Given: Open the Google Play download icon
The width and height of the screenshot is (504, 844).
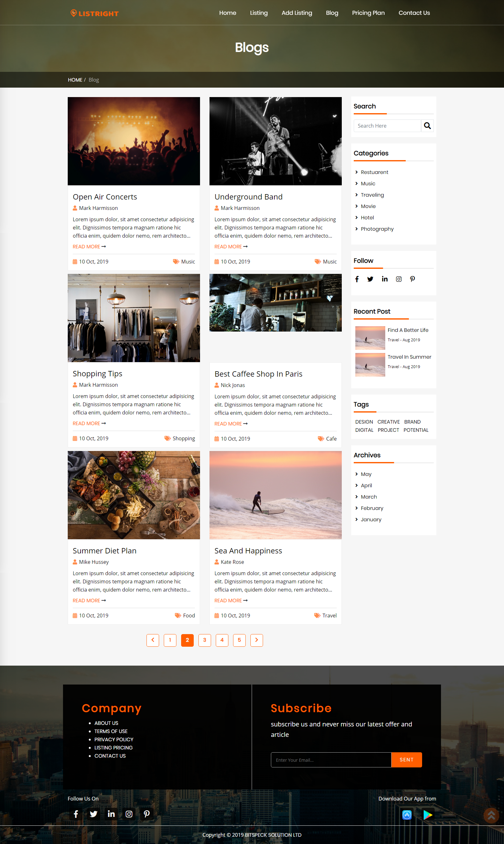Looking at the screenshot, I should tap(427, 814).
